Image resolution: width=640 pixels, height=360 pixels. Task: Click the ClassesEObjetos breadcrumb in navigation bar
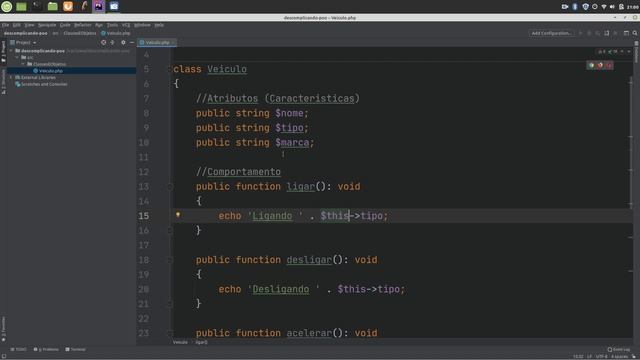80,33
